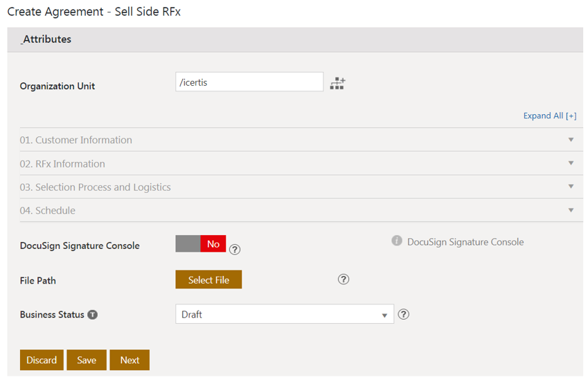Click the Next button
588x377 pixels.
pyautogui.click(x=130, y=360)
